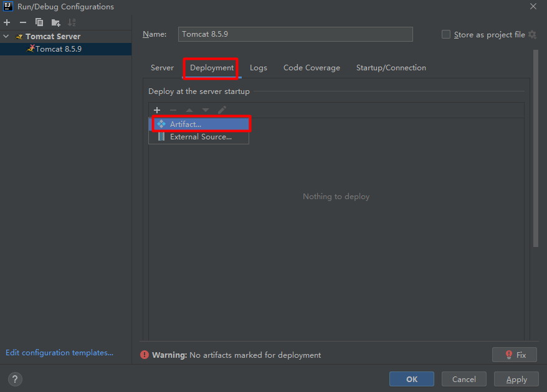
Task: Open the Code Coverage tab
Action: click(x=312, y=68)
